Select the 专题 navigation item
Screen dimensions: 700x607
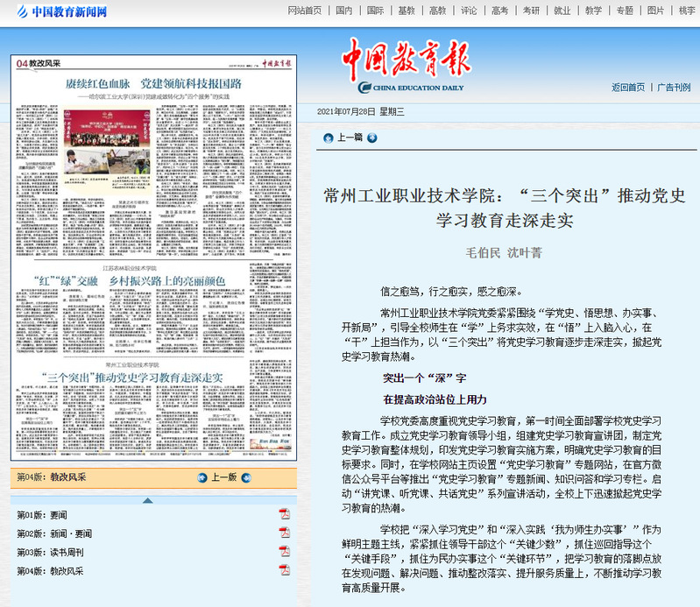[x=624, y=11]
